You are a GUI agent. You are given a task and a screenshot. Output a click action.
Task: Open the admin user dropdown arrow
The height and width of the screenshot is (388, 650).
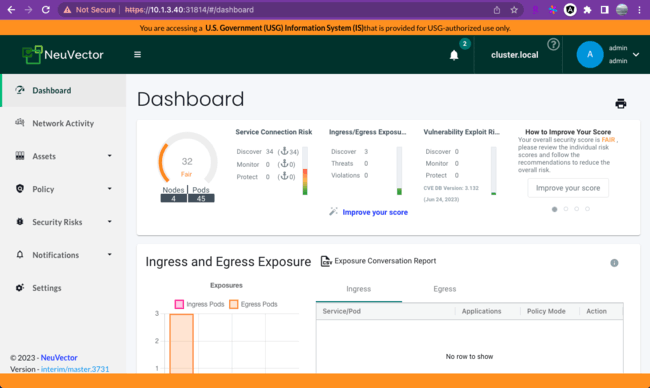[x=636, y=55]
